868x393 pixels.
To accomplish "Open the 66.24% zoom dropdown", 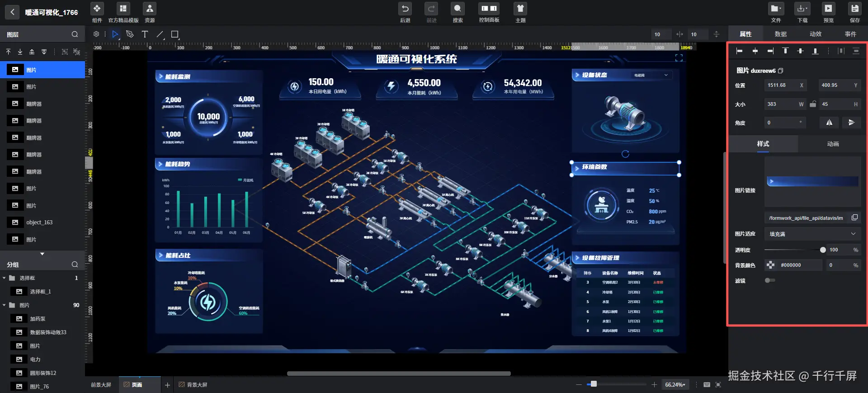I will pyautogui.click(x=675, y=384).
